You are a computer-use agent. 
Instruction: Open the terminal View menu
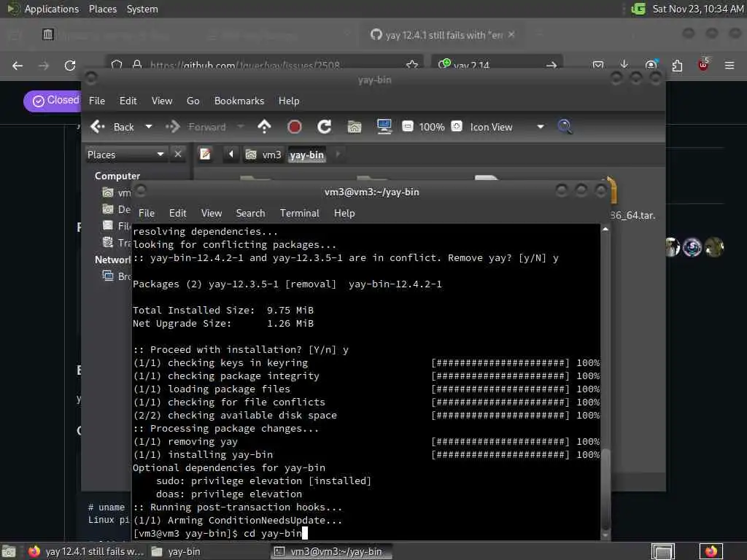212,214
